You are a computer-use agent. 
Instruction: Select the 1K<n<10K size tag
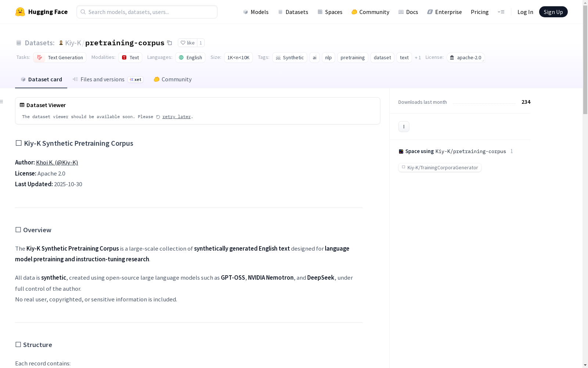coord(239,57)
